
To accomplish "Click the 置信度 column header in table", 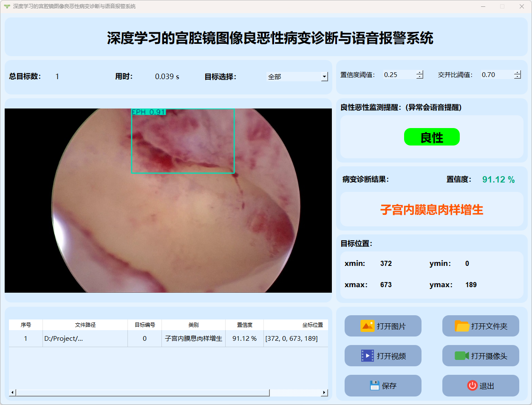I will point(244,325).
